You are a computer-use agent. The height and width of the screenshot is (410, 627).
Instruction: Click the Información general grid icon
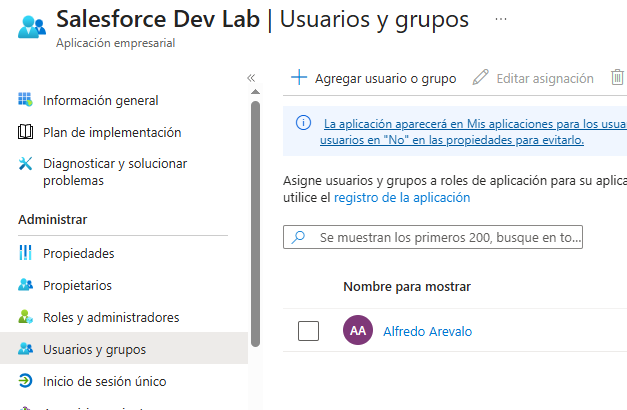click(25, 100)
